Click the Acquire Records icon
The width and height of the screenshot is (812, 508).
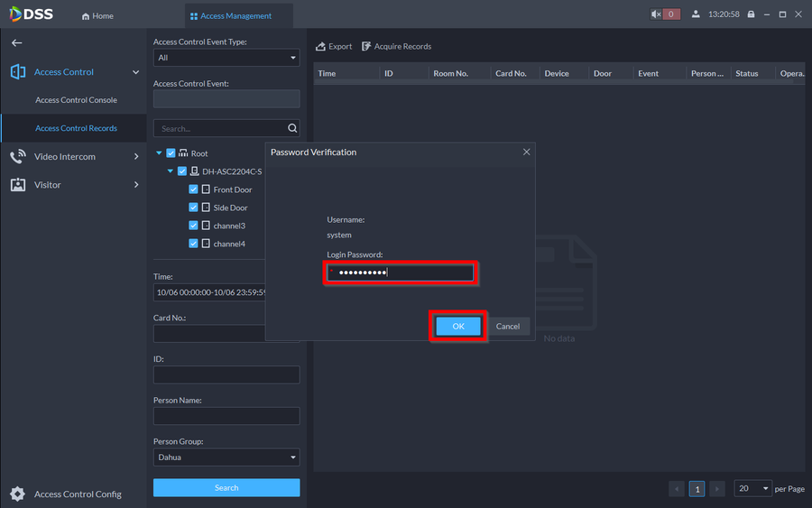[367, 46]
